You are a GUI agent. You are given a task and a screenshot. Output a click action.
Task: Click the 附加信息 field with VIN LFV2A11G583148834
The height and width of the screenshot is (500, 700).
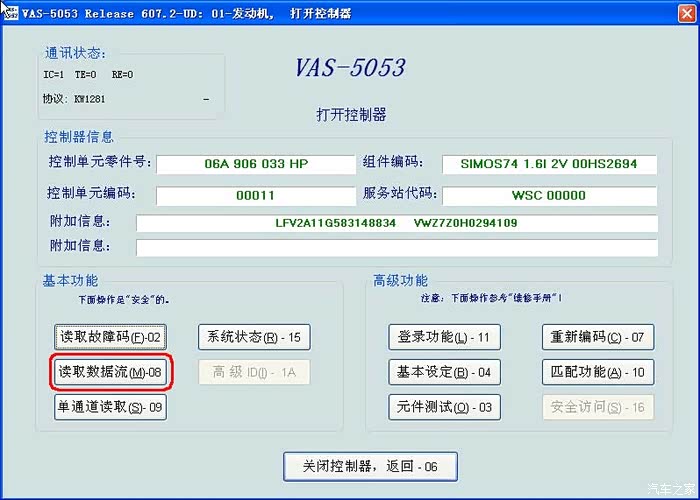396,223
